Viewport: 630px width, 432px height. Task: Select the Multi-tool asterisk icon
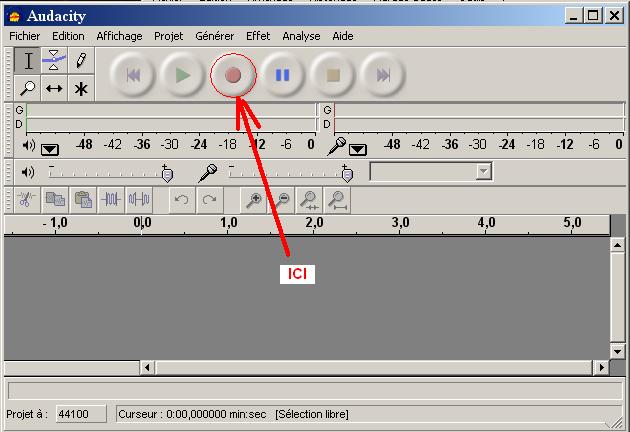[x=80, y=89]
